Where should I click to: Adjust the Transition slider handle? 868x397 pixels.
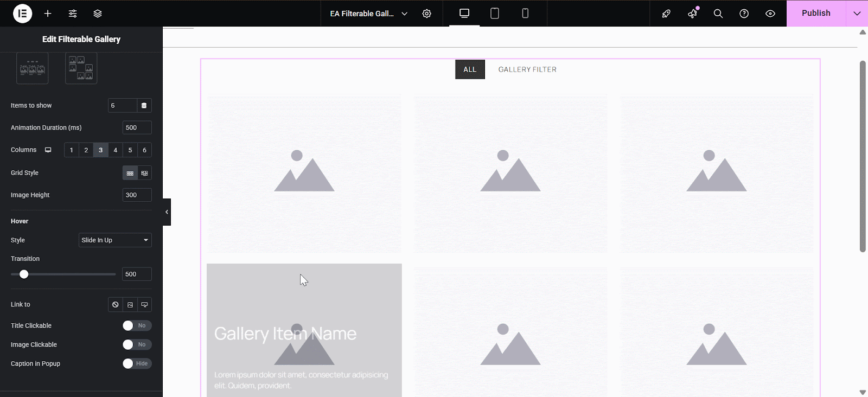click(x=24, y=274)
